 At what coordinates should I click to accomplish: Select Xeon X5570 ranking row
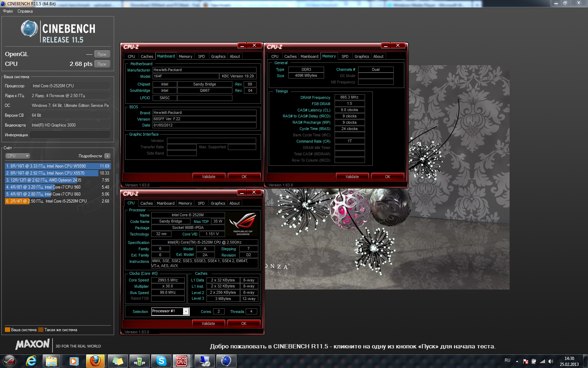[x=58, y=173]
